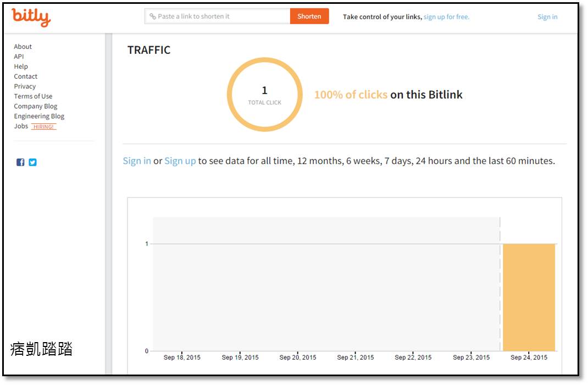
Task: Click 'Sign up' above the chart
Action: pyautogui.click(x=180, y=161)
